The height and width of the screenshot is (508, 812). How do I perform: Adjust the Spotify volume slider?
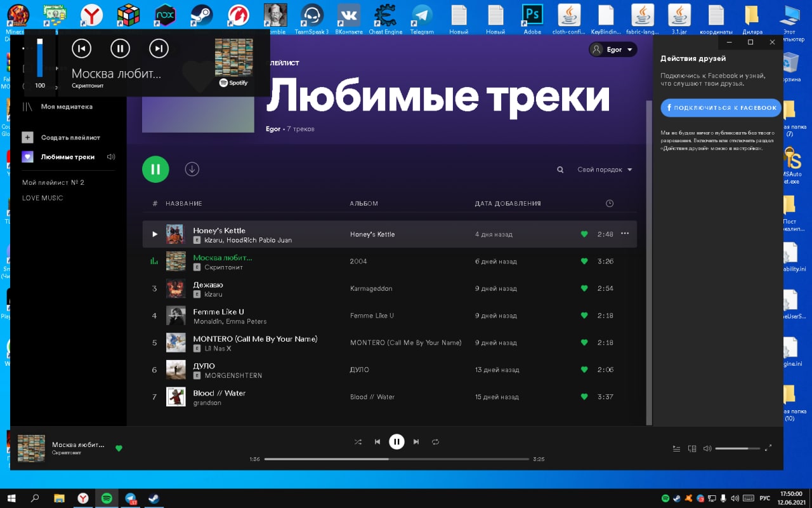tap(737, 448)
